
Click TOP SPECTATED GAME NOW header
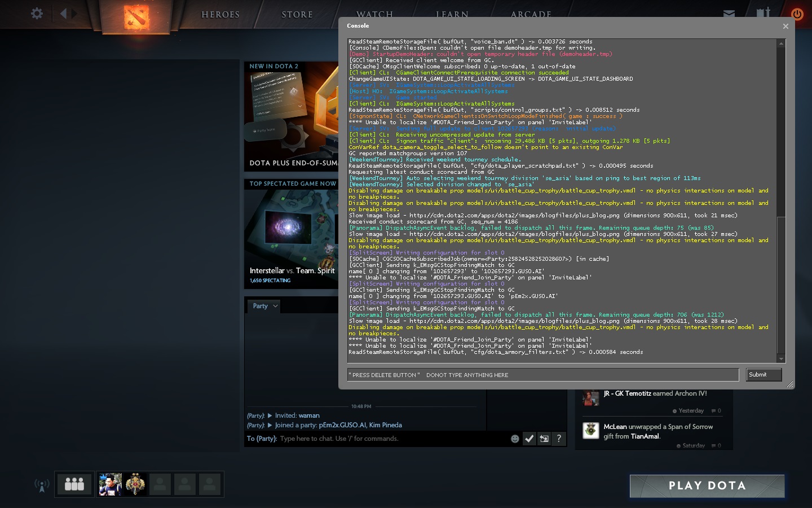point(293,184)
